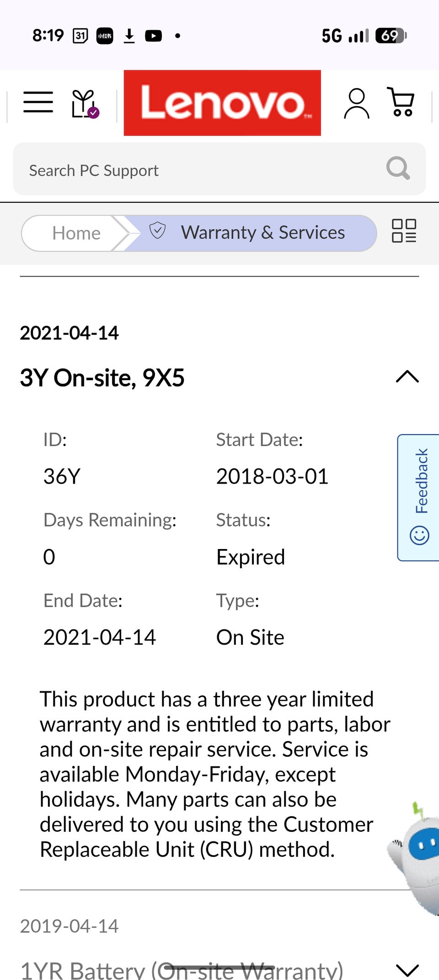
Task: Go to Home breadcrumb
Action: 76,233
